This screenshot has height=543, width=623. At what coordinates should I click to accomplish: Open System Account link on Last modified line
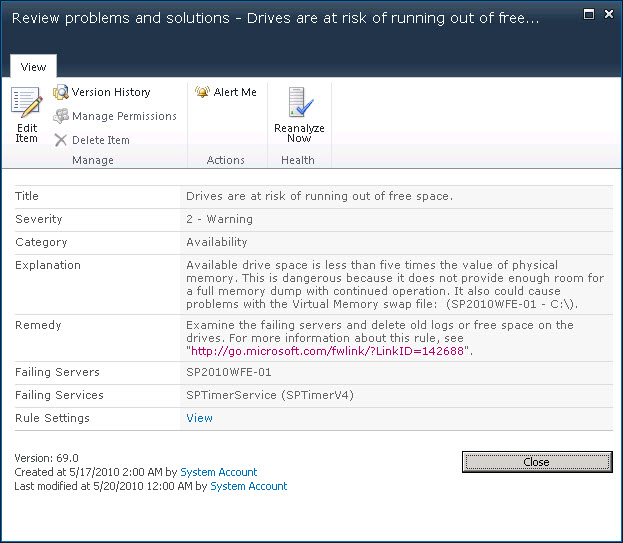pyautogui.click(x=248, y=486)
